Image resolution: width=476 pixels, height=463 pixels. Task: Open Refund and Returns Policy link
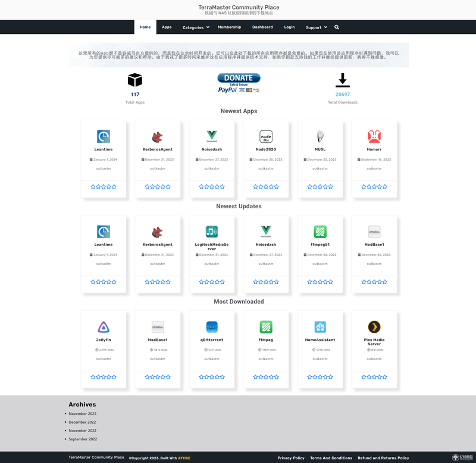[x=383, y=458]
